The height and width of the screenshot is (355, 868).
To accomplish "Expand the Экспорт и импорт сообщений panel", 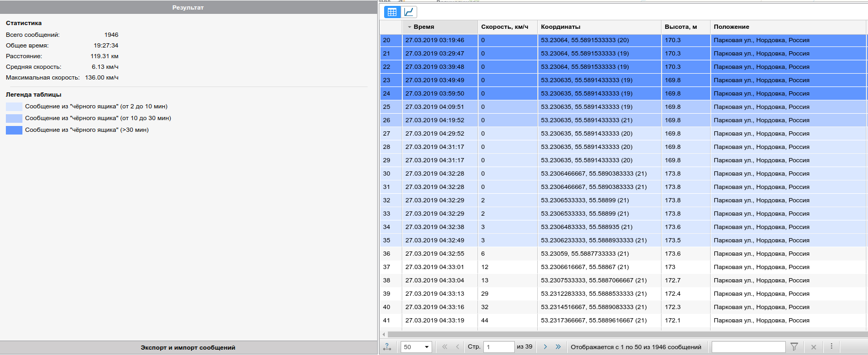I will (x=188, y=348).
